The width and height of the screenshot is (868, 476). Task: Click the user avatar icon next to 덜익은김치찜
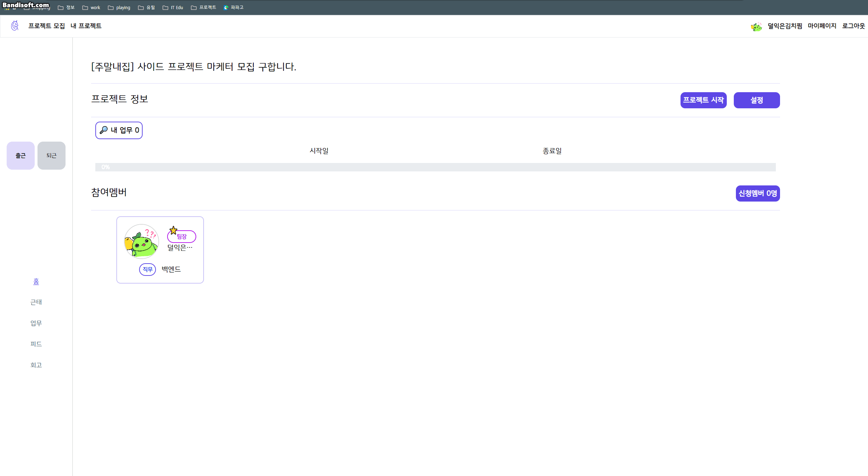[x=756, y=26]
